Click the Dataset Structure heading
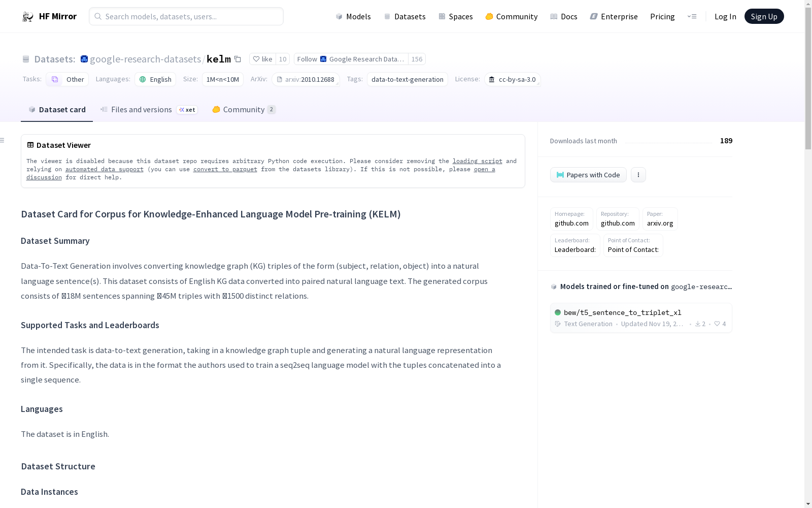This screenshot has height=508, width=812. point(58,466)
